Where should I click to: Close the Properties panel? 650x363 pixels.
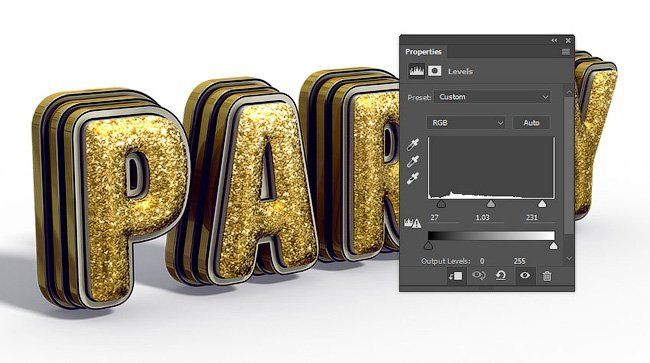[568, 40]
